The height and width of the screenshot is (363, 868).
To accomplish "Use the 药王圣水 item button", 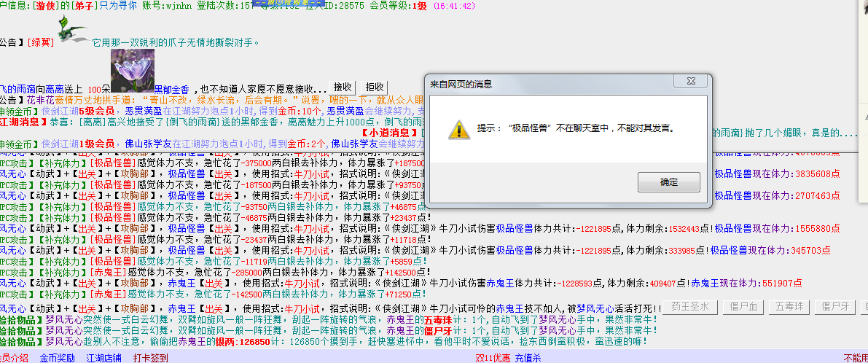I will coord(689,307).
